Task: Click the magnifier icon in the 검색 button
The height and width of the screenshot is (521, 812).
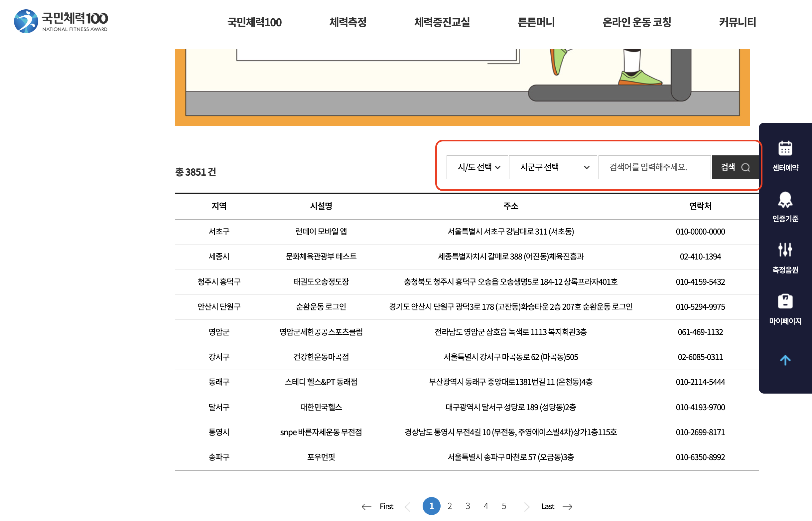Action: pyautogui.click(x=746, y=167)
